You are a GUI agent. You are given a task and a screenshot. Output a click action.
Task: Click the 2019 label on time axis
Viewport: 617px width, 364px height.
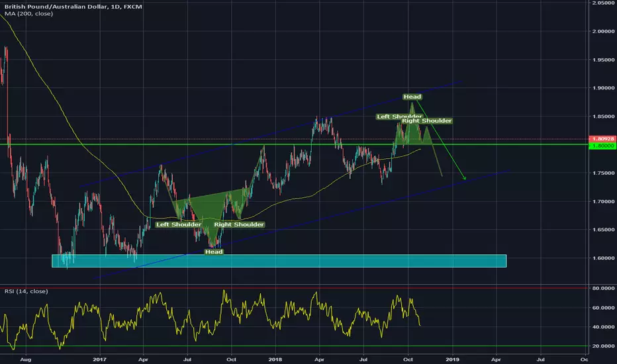pyautogui.click(x=453, y=359)
